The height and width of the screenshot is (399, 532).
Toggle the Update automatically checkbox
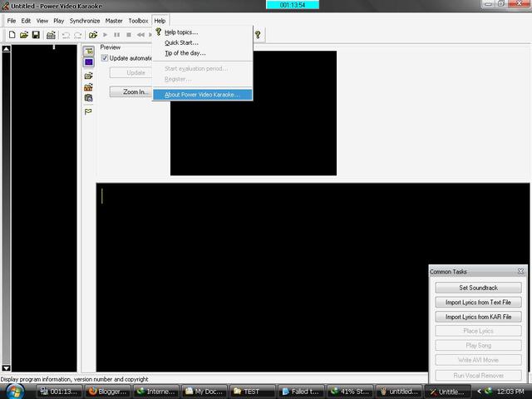[105, 58]
